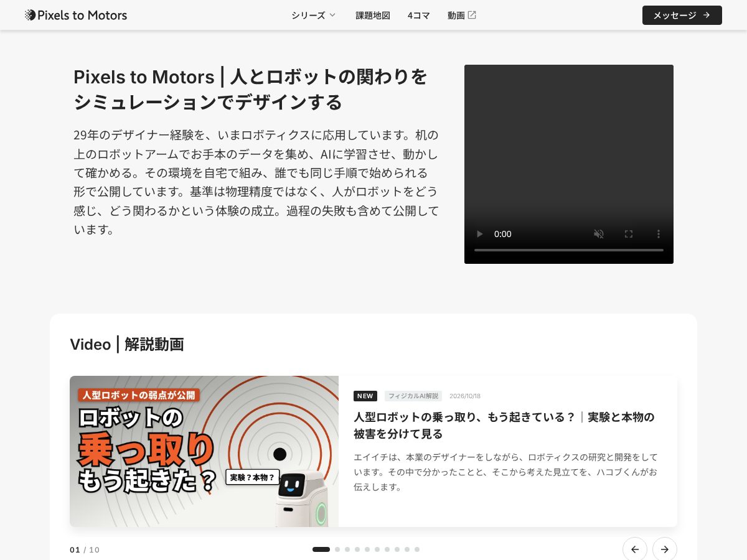Click the slide counter 01 / 10
Viewport: 747px width, 560px height.
[85, 549]
